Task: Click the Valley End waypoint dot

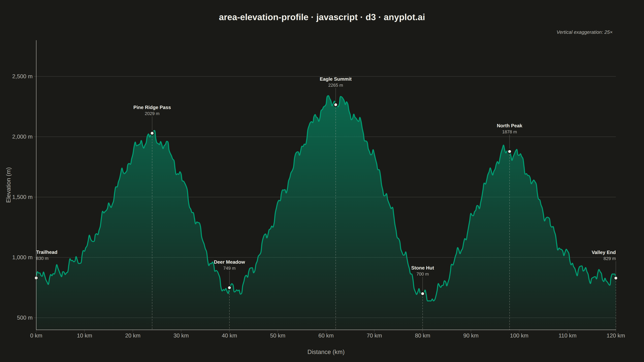Action: [x=616, y=278]
